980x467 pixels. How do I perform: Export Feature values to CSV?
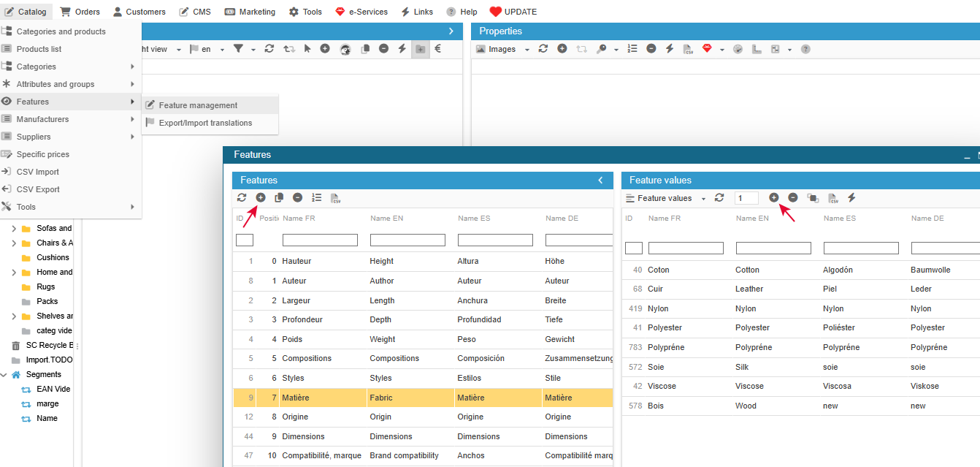832,197
